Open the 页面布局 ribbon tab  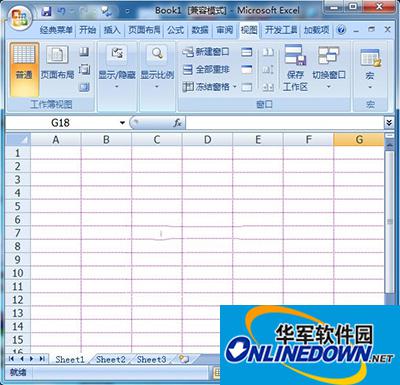pyautogui.click(x=144, y=30)
